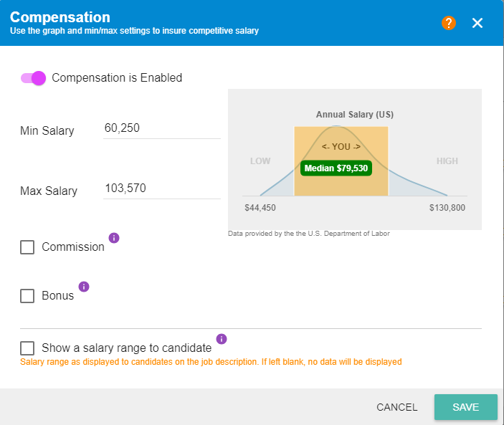
Task: Click the Commission info icon
Action: pyautogui.click(x=114, y=238)
